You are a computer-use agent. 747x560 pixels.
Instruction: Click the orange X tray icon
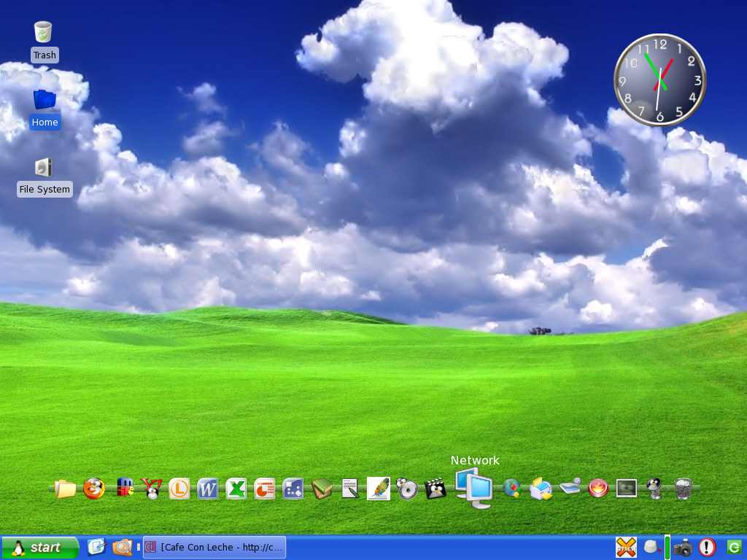pyautogui.click(x=626, y=548)
